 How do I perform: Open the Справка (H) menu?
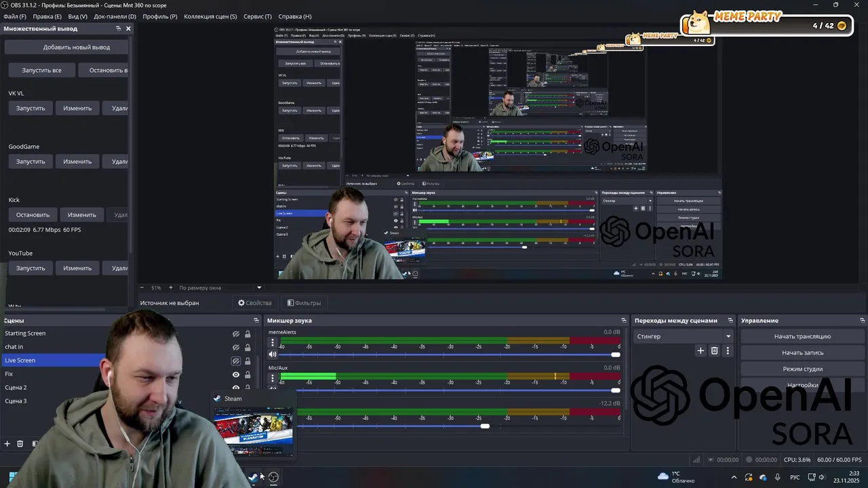[295, 16]
